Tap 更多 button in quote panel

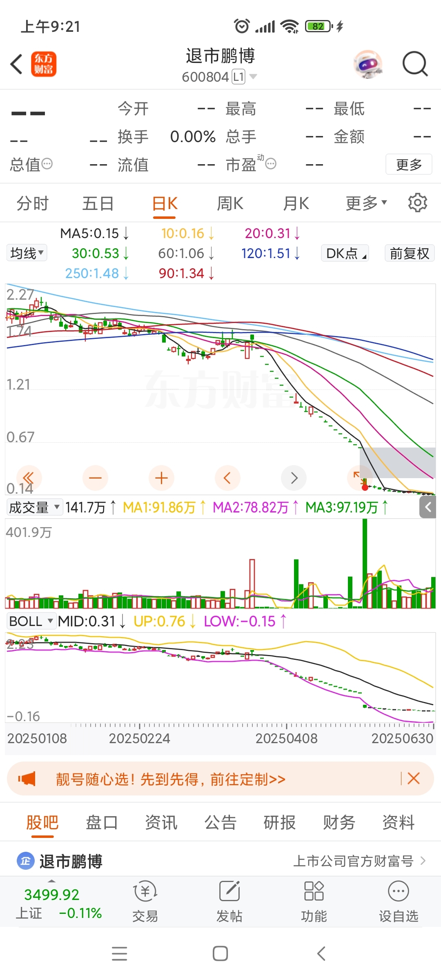point(409,164)
